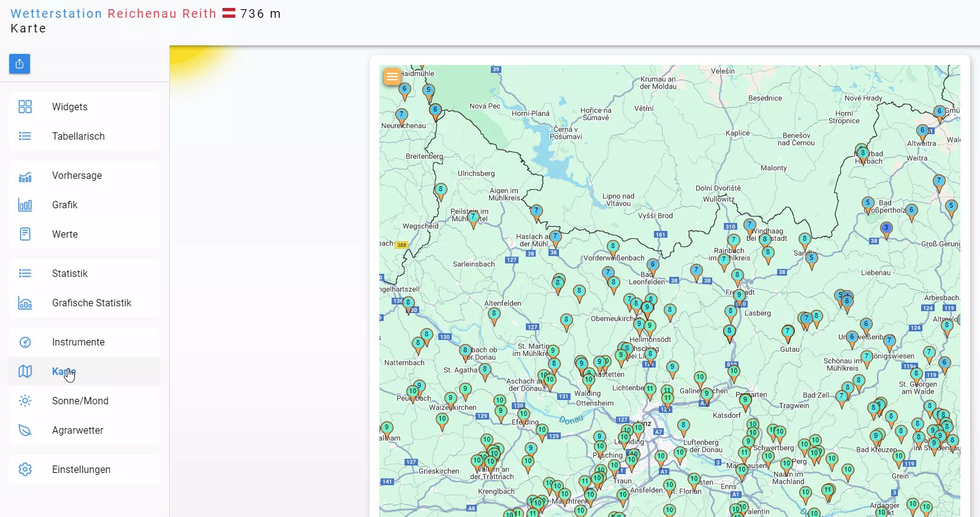Click the Statistik list icon
The image size is (980, 517).
(25, 273)
